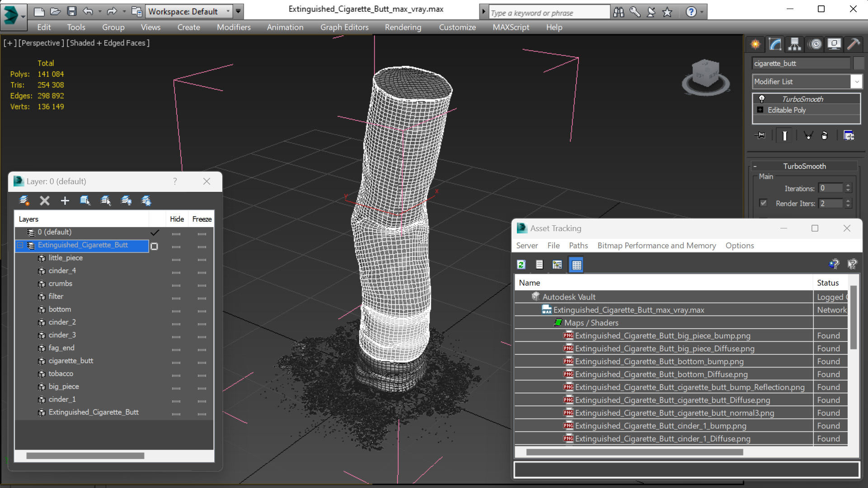Increase the TurboSmooth Iterations spinner
Image resolution: width=868 pixels, height=488 pixels.
pos(848,186)
